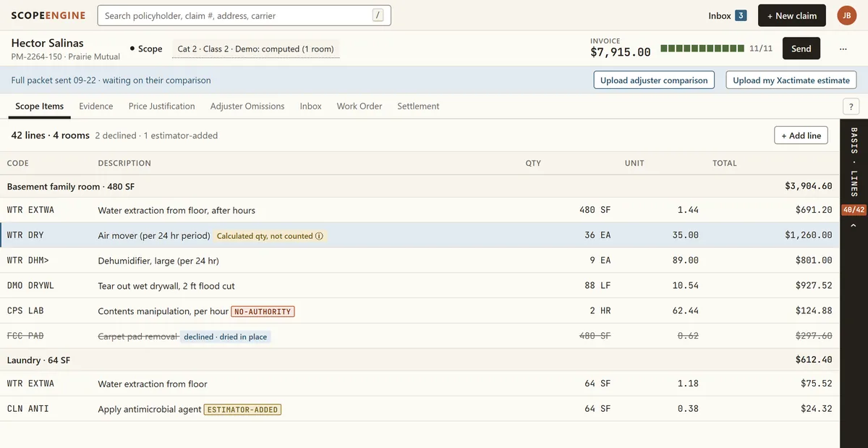Select the Dehumidifier large row
The image size is (868, 448).
click(420, 261)
